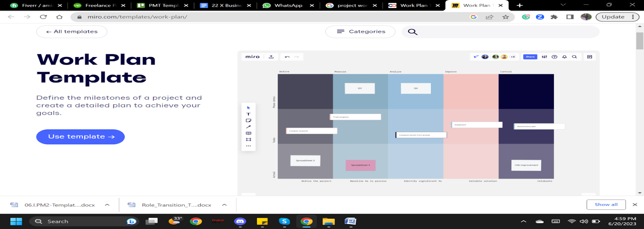Open a new browser tab

520,5
